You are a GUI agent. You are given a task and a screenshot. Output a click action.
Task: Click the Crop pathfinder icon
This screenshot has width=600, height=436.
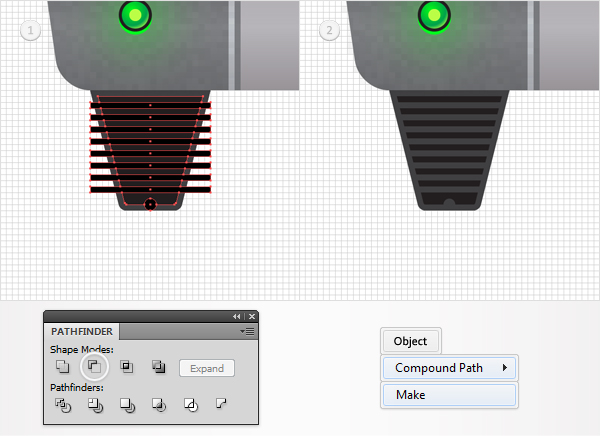pos(159,405)
